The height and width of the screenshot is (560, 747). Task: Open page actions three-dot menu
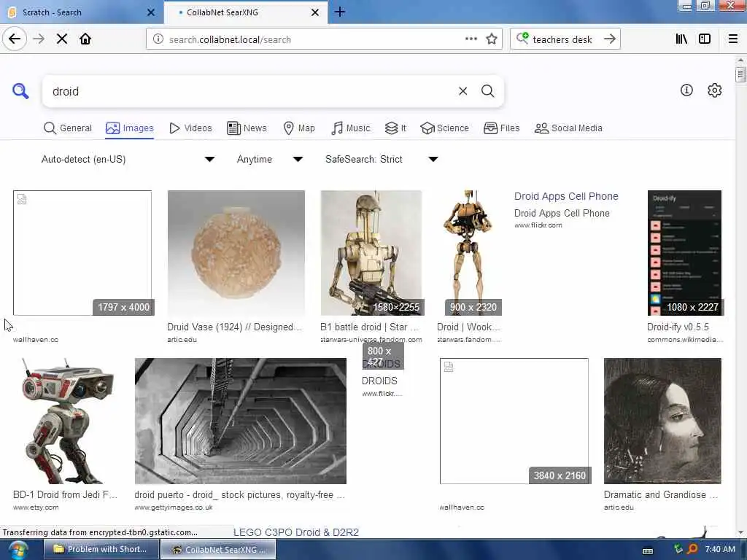(x=471, y=39)
